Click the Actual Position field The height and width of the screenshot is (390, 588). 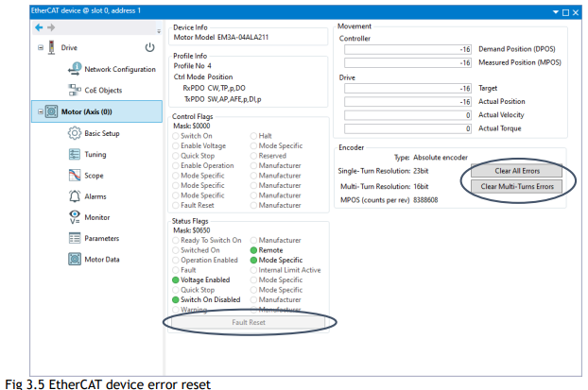pyautogui.click(x=407, y=102)
